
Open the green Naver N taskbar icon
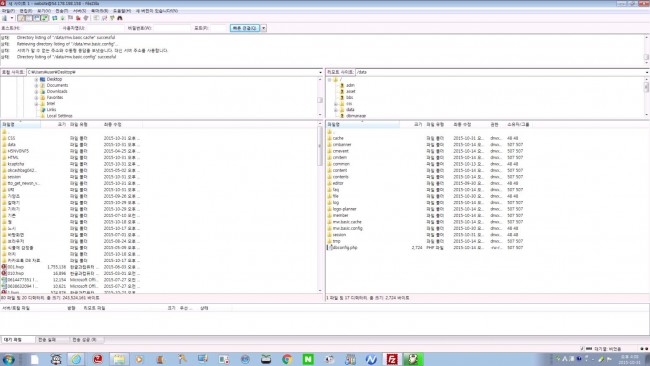[308, 359]
